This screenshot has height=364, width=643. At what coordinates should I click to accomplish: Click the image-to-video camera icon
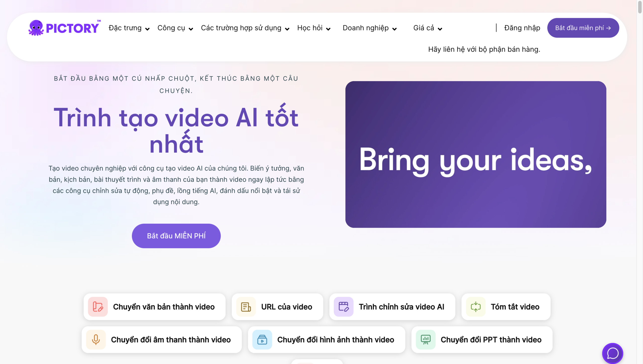tap(262, 340)
